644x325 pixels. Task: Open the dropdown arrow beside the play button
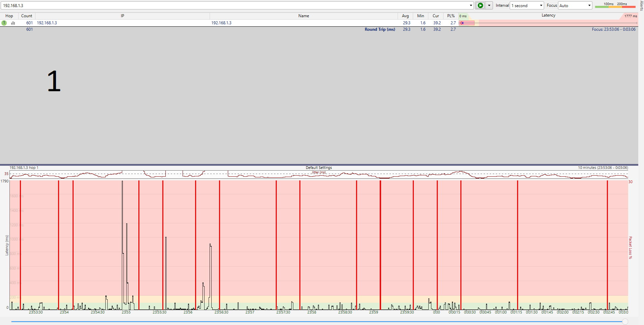coord(489,5)
